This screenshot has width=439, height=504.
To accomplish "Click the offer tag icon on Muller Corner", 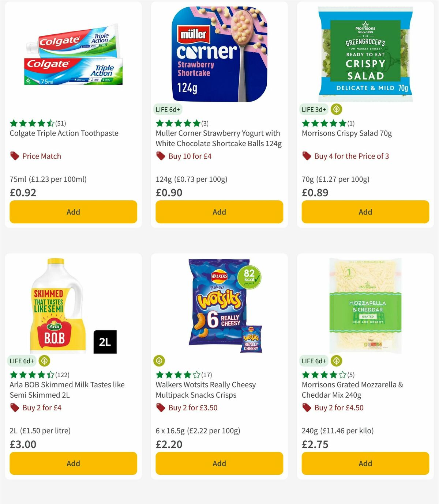I will point(161,156).
